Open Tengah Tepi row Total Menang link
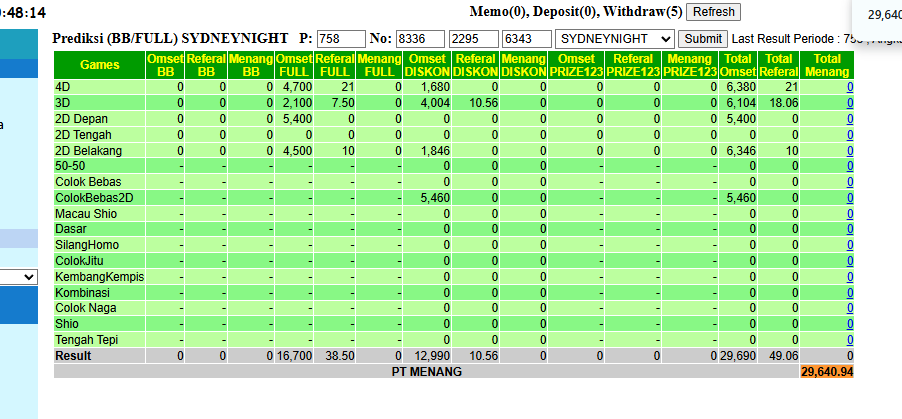The height and width of the screenshot is (419, 902). (850, 340)
